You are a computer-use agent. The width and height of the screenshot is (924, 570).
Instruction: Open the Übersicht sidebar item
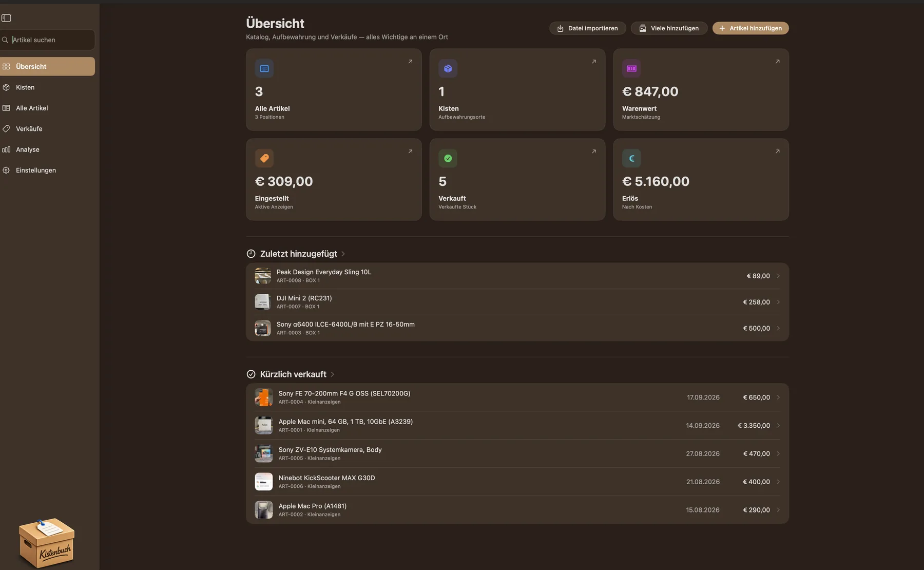point(47,66)
